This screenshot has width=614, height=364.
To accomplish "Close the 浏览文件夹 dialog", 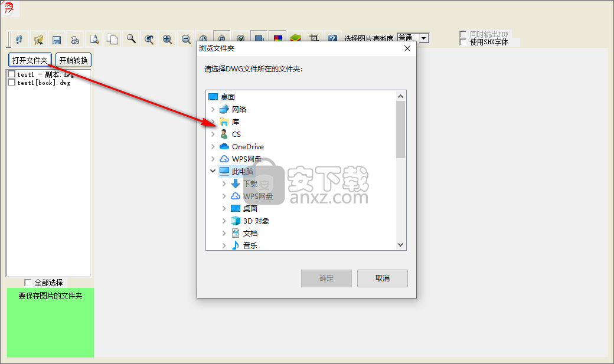I will tap(407, 48).
